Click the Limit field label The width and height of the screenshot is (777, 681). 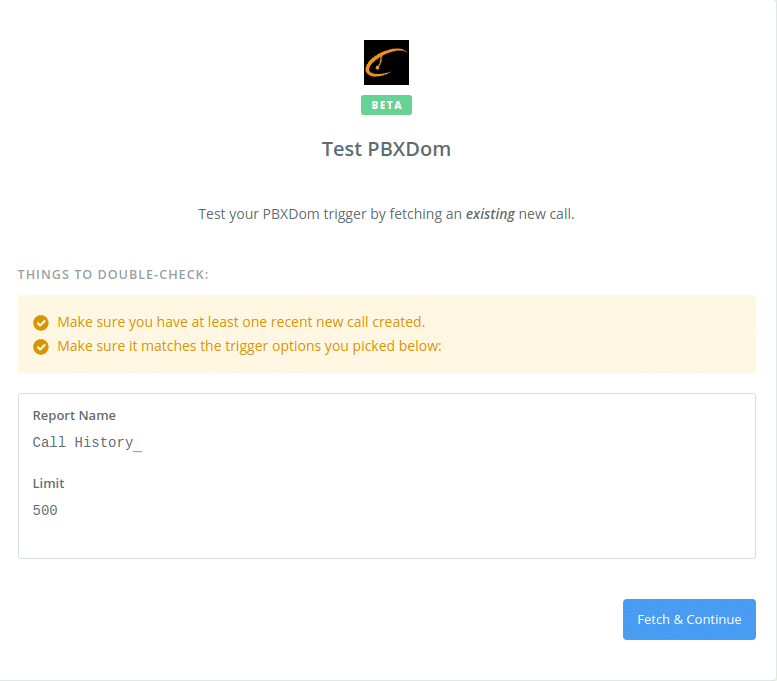tap(48, 483)
